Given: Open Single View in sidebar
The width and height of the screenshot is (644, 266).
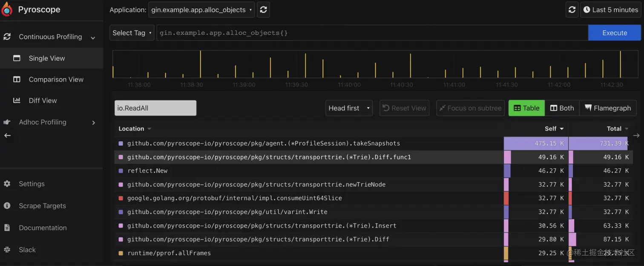Looking at the screenshot, I should pyautogui.click(x=52, y=58).
